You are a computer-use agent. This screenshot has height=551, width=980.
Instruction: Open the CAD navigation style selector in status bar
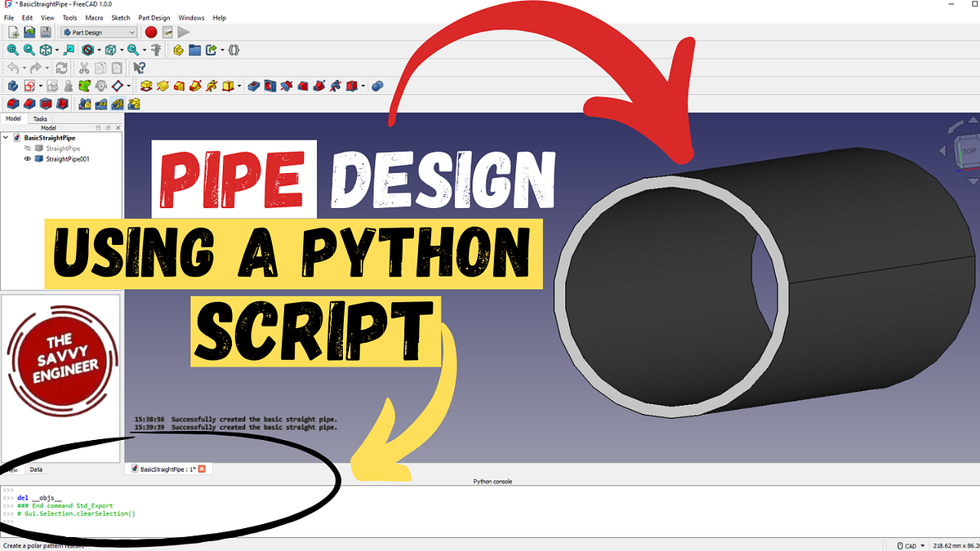pyautogui.click(x=912, y=545)
